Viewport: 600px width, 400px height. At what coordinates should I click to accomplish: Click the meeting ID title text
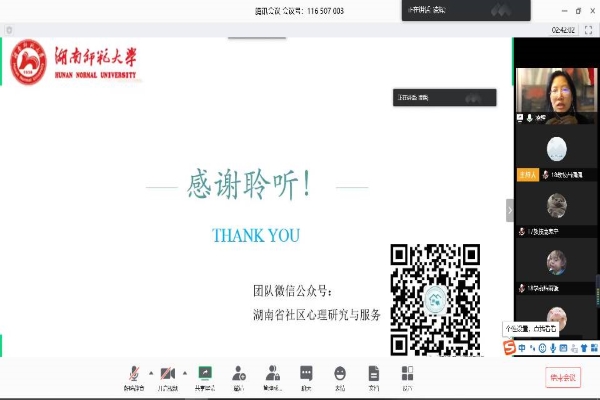(300, 10)
